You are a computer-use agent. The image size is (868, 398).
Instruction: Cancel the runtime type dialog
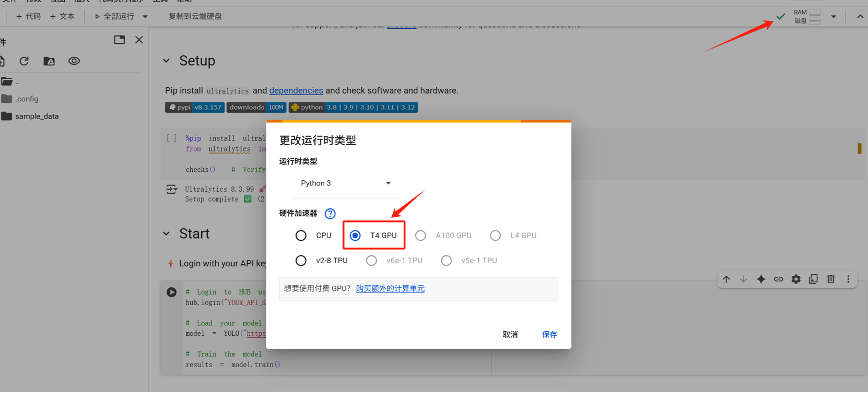[510, 334]
